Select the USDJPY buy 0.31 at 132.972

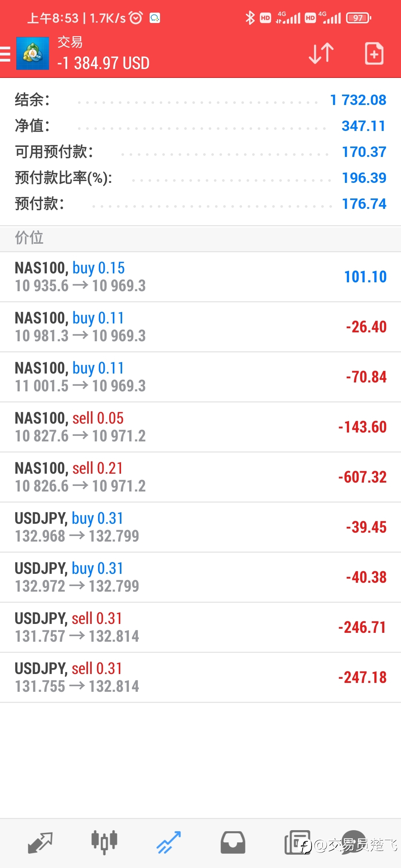(200, 577)
